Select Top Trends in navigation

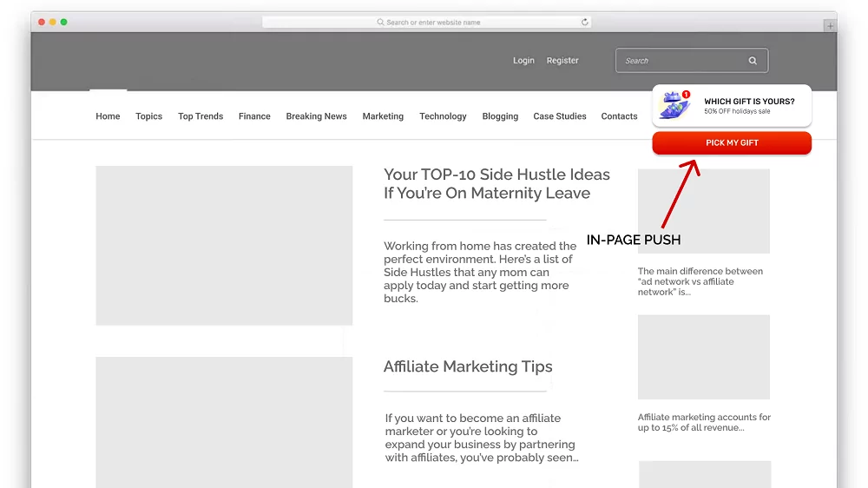point(201,116)
